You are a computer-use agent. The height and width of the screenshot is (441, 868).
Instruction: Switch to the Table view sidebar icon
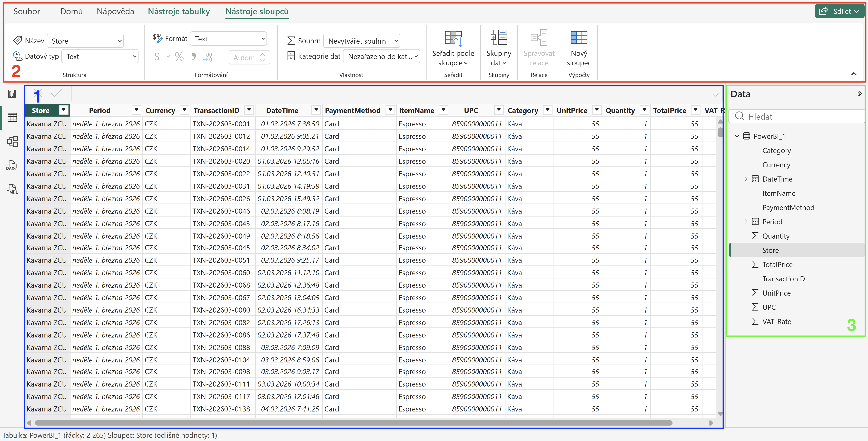click(12, 117)
